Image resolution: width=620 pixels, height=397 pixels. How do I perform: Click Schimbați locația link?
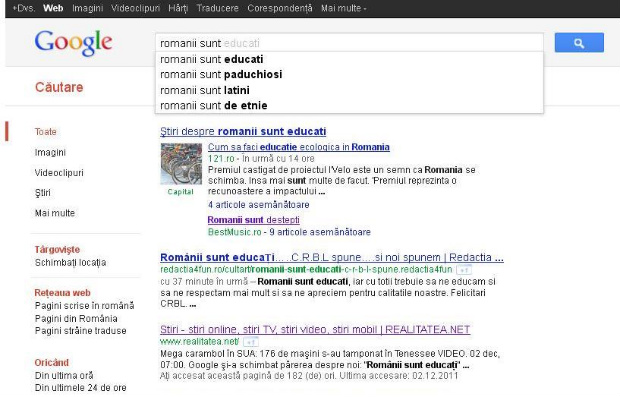(70, 263)
